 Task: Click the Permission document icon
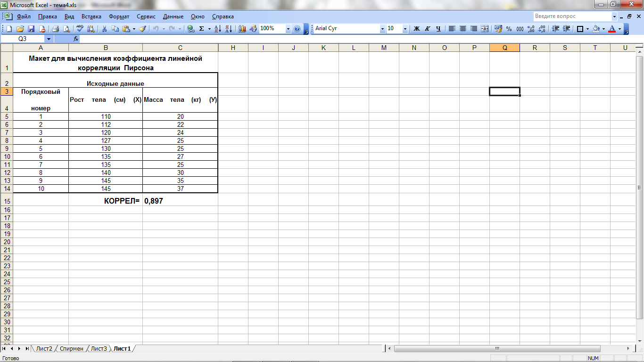(42, 29)
